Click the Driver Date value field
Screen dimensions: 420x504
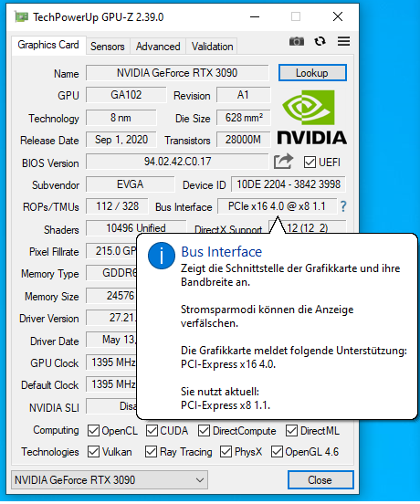(x=111, y=340)
